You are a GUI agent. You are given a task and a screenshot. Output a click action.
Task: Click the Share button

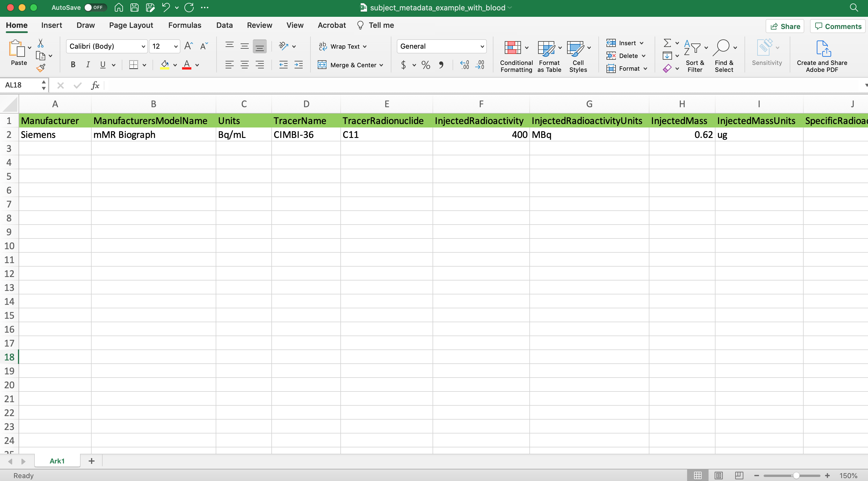pyautogui.click(x=785, y=26)
